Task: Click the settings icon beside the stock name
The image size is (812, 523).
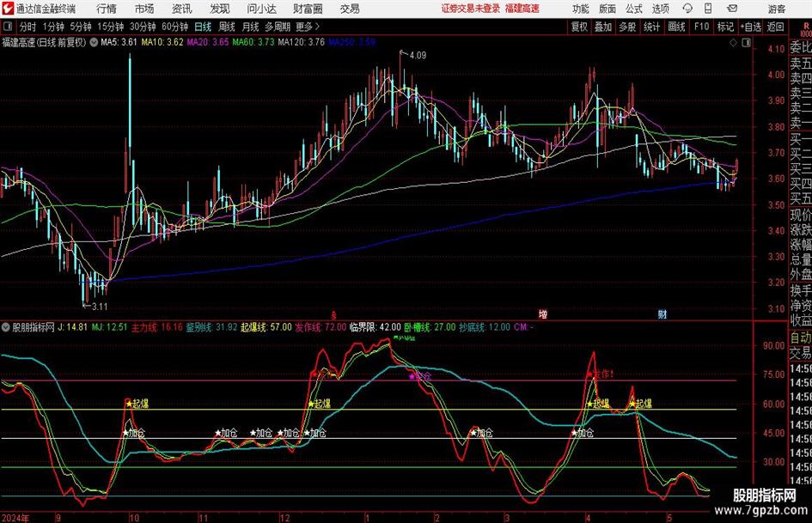Action: point(93,41)
